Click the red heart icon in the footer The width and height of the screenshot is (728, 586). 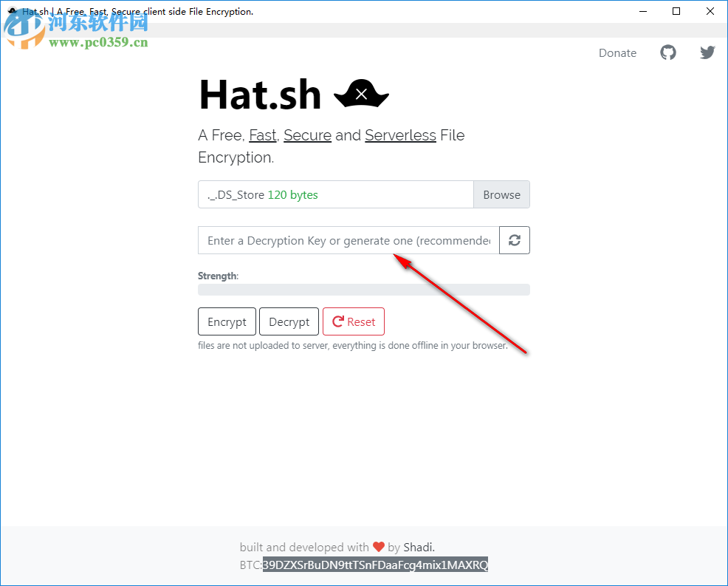click(x=378, y=547)
